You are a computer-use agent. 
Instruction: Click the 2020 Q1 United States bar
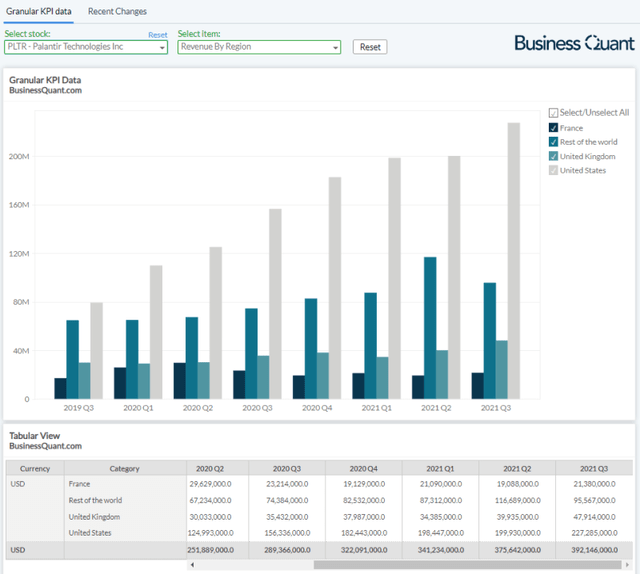pyautogui.click(x=156, y=332)
